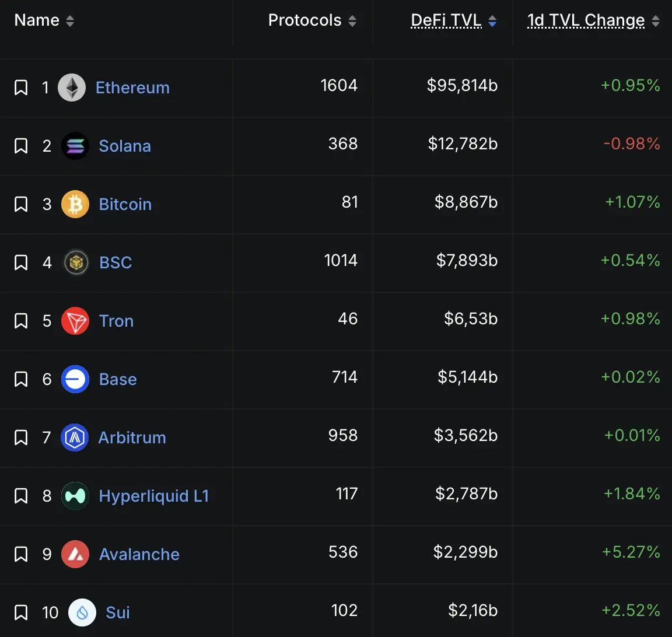The width and height of the screenshot is (672, 637).
Task: Click the Solana chain logo icon
Action: point(75,146)
